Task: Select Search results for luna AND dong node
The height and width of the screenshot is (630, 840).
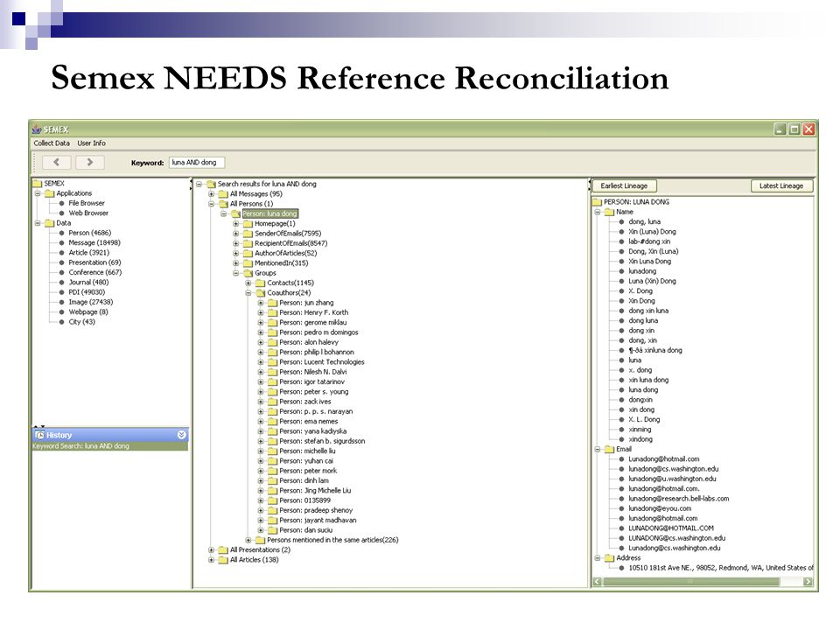Action: point(267,184)
